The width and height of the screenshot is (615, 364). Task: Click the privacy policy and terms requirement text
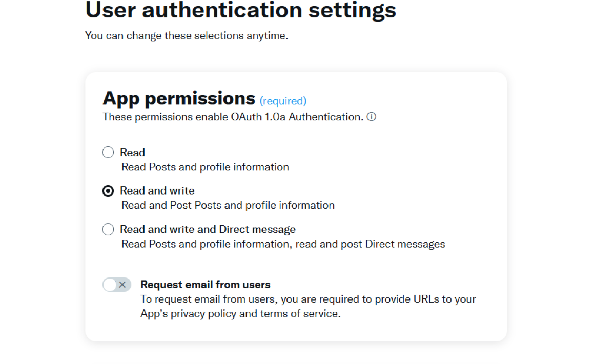(x=307, y=306)
